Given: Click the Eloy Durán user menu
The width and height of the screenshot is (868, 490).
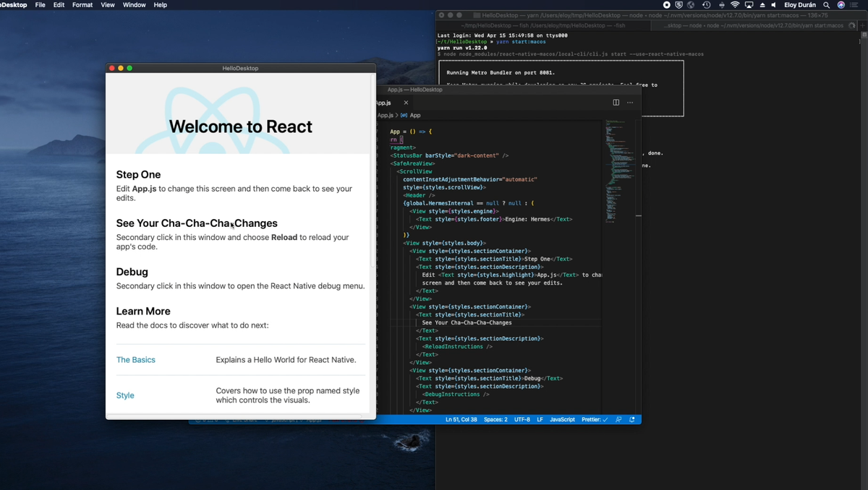Looking at the screenshot, I should click(800, 4).
